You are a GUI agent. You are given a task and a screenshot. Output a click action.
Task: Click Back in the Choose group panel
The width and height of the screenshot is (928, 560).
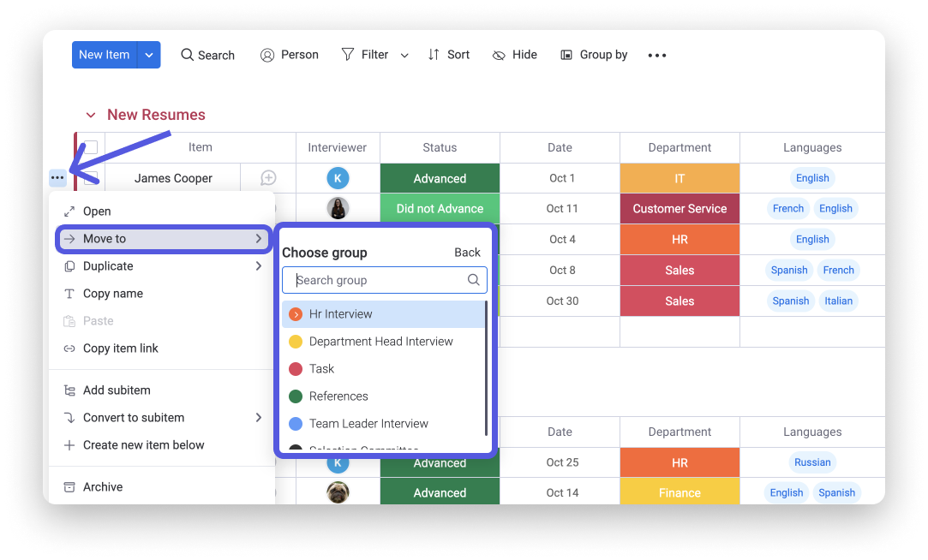click(x=467, y=253)
